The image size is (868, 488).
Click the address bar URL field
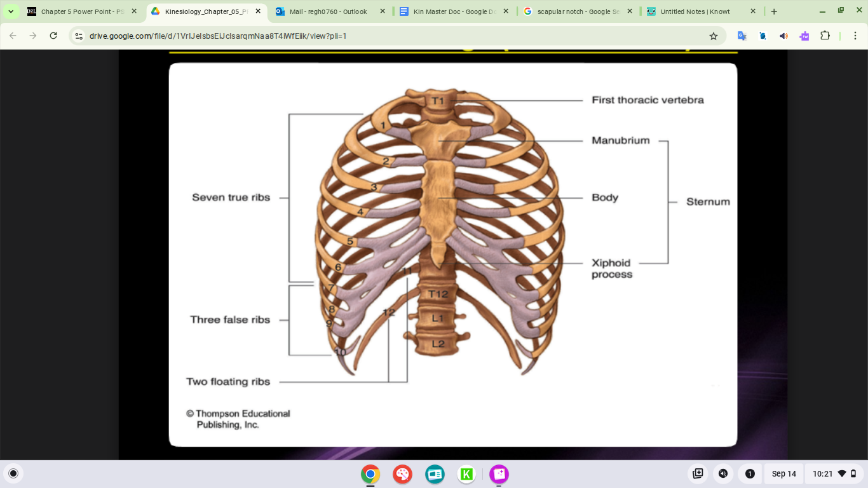[381, 36]
